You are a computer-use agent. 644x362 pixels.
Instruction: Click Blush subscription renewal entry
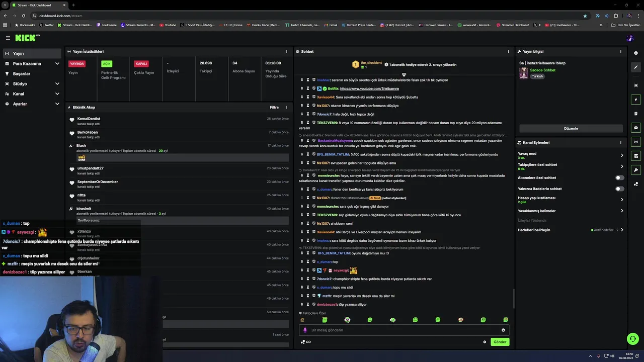pyautogui.click(x=178, y=152)
